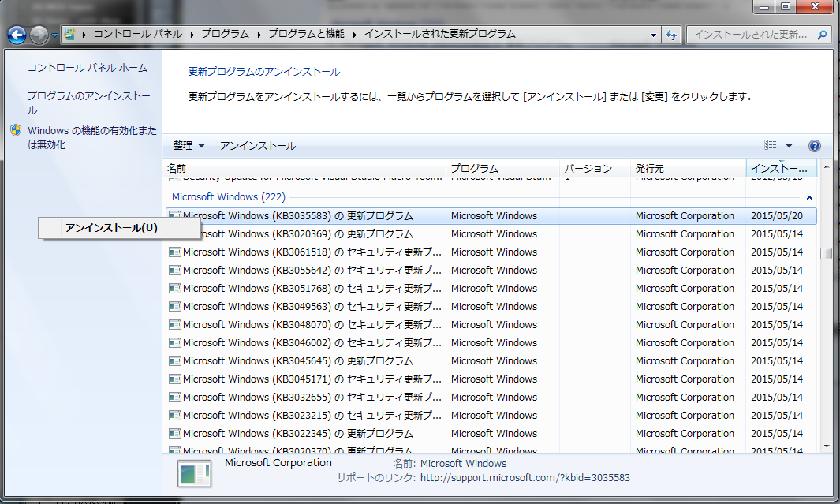Select the KB3051768 セキュリティ更新 name text
Image resolution: width=840 pixels, height=504 pixels.
312,289
